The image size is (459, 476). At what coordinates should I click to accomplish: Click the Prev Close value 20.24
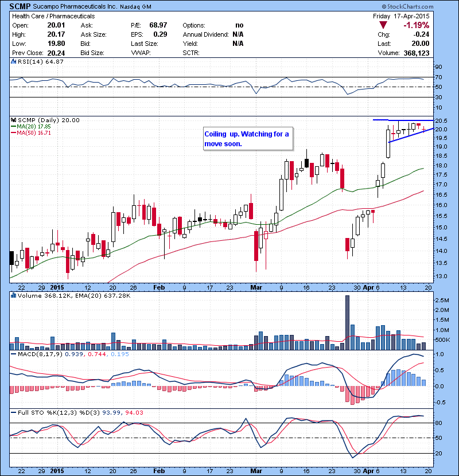(x=56, y=53)
